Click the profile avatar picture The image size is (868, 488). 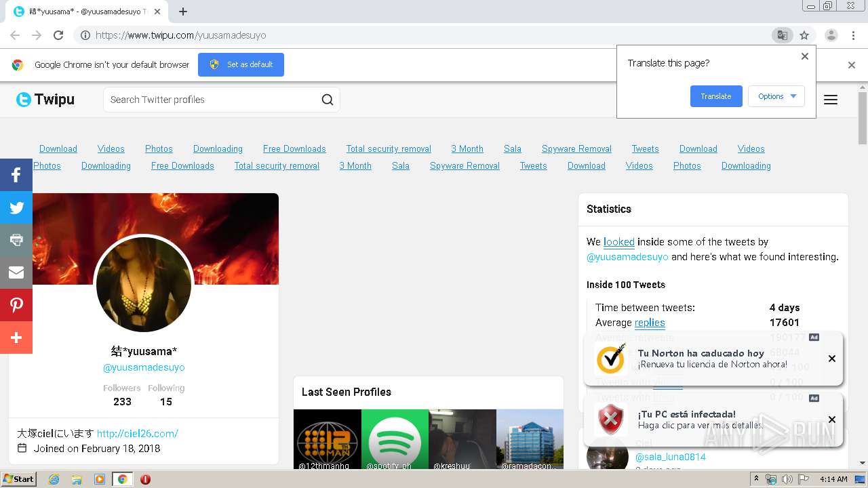tap(144, 285)
